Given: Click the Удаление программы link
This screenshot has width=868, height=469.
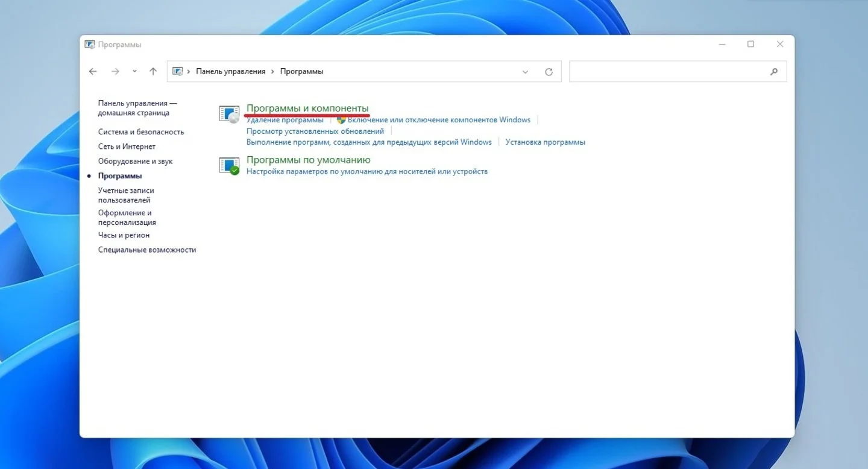Looking at the screenshot, I should (x=285, y=120).
